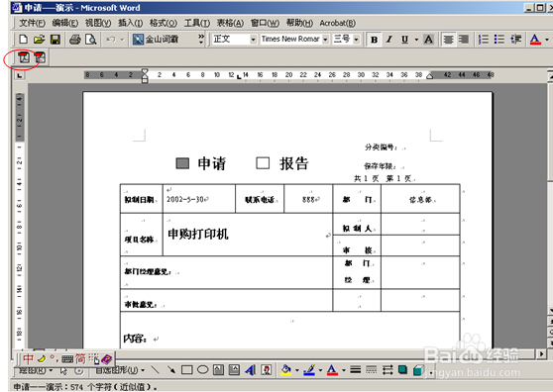Open the 自选图形 AutoShapes menu
Viewport: 553px width, 392px height.
click(120, 370)
